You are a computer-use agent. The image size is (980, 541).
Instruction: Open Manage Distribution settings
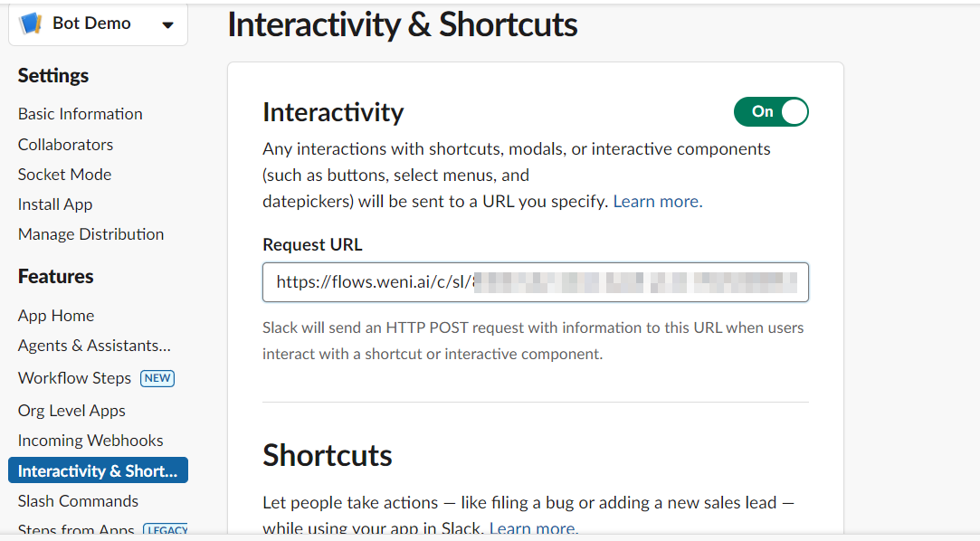tap(90, 233)
